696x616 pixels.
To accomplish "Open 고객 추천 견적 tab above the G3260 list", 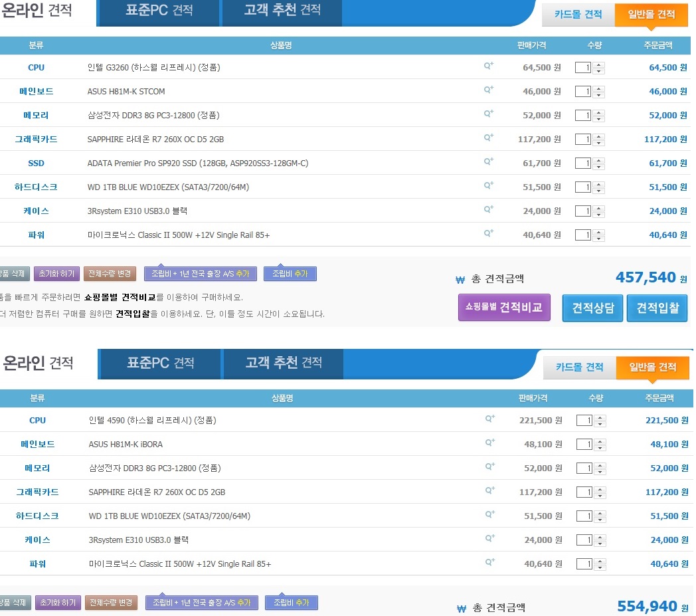I will pyautogui.click(x=282, y=11).
